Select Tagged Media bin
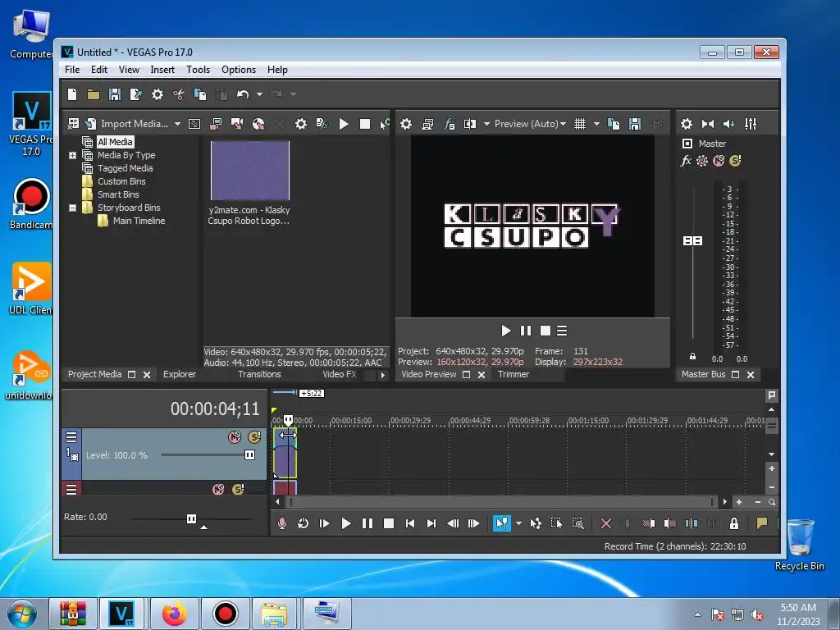840x630 pixels. coord(125,168)
